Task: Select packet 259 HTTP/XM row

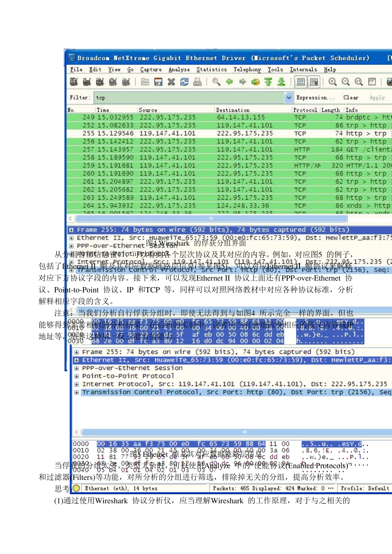Action: (229, 165)
